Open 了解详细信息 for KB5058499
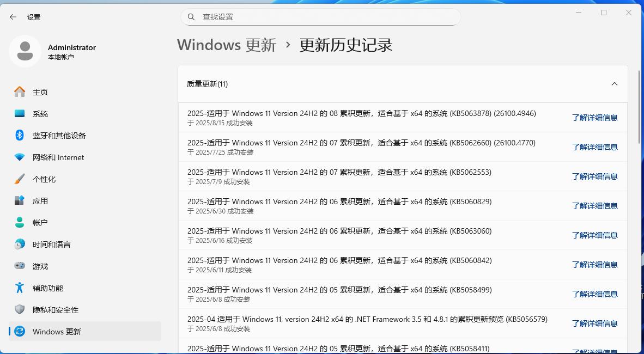Image resolution: width=644 pixels, height=354 pixels. point(595,294)
